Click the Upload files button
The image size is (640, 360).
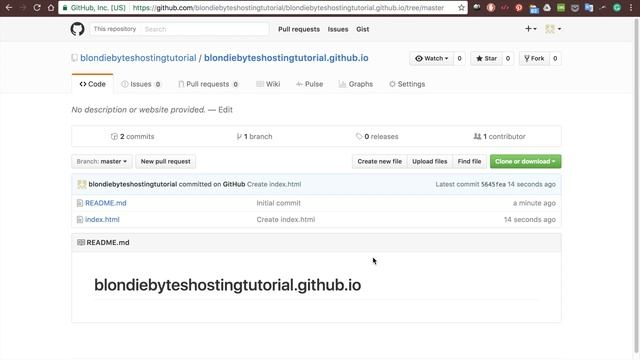429,161
